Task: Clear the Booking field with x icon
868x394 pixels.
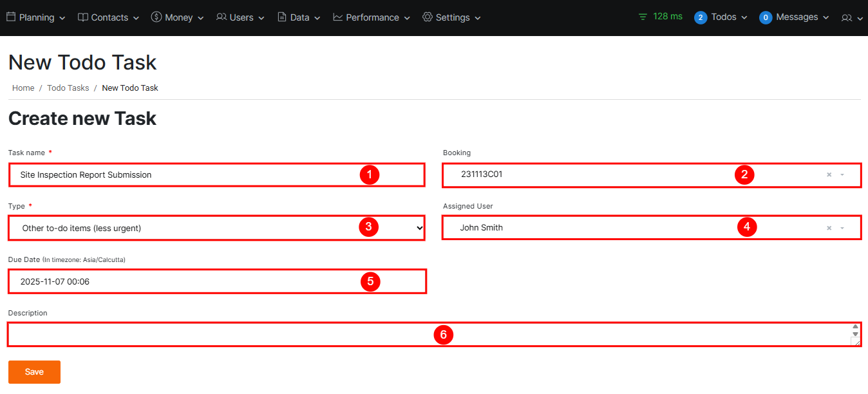Action: coord(829,174)
